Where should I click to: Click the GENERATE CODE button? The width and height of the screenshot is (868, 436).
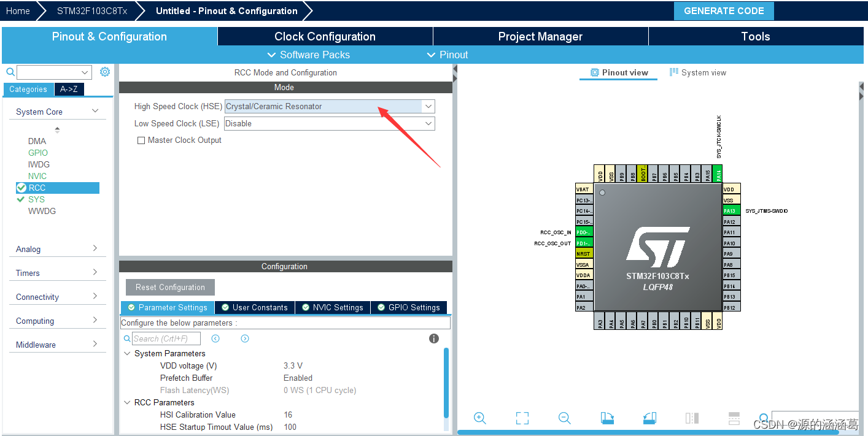724,11
